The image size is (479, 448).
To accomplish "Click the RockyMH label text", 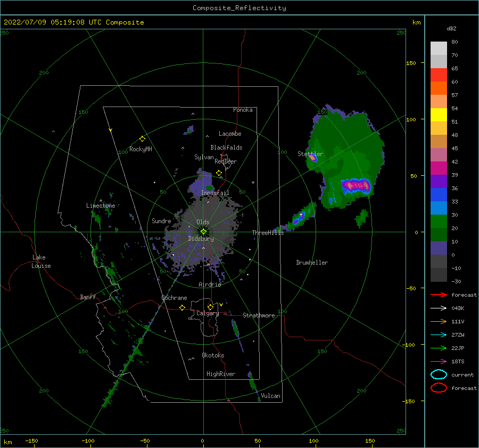I will (x=141, y=149).
